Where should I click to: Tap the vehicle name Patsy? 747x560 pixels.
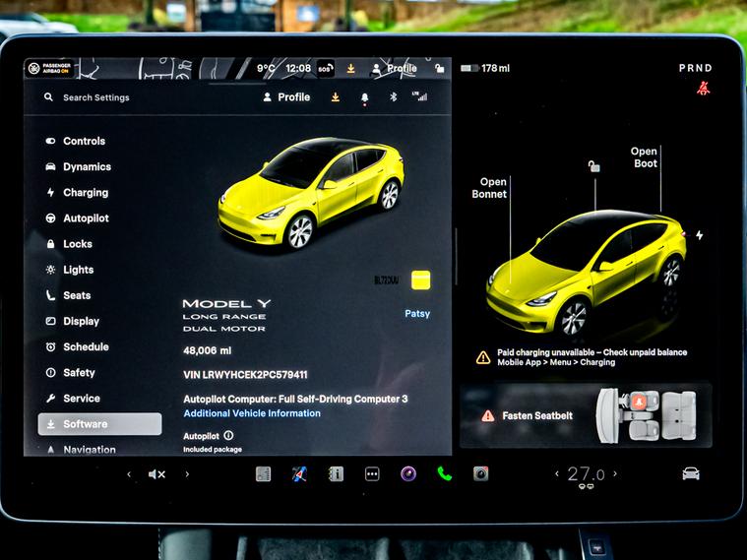[417, 314]
